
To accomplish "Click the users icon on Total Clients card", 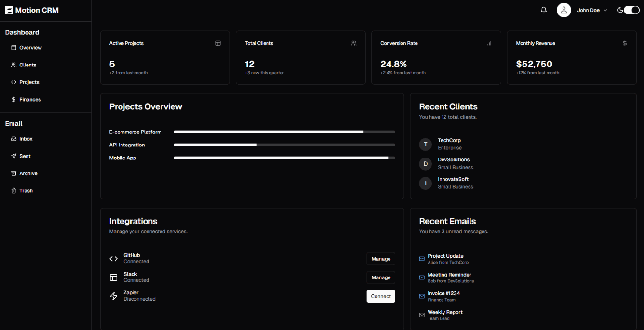I will click(x=353, y=43).
